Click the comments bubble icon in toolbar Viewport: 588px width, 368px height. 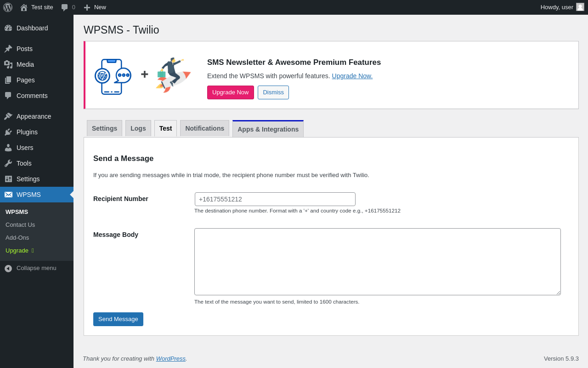pos(65,7)
